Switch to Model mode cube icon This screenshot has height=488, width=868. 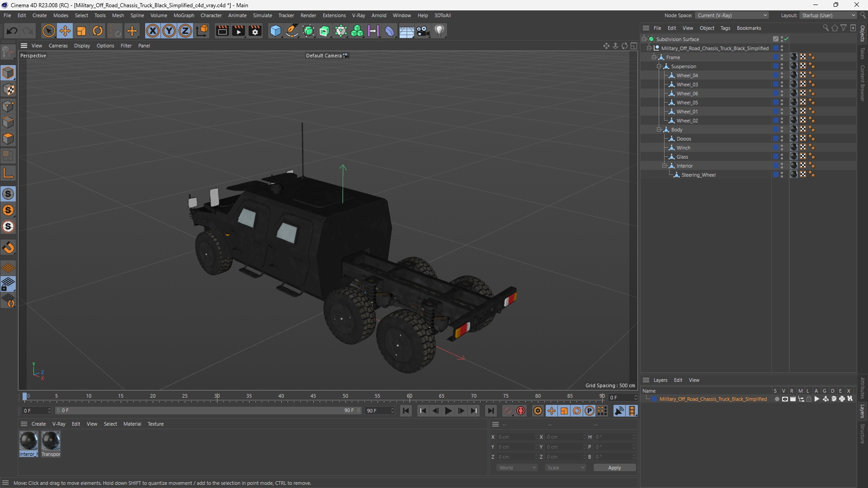(x=8, y=73)
